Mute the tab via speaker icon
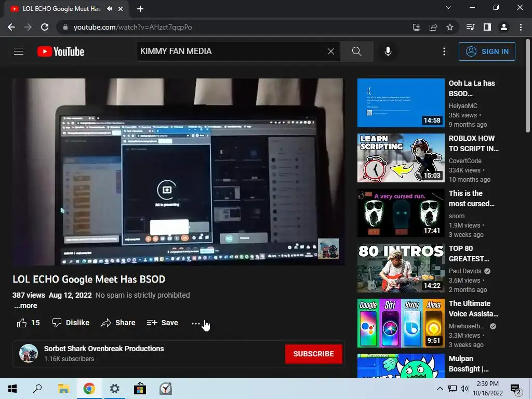 [109, 9]
